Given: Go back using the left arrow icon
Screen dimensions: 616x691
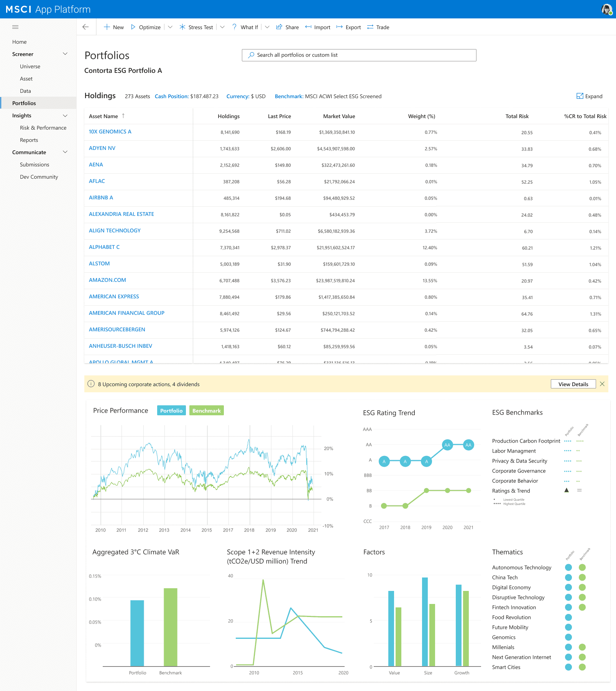Looking at the screenshot, I should 85,27.
